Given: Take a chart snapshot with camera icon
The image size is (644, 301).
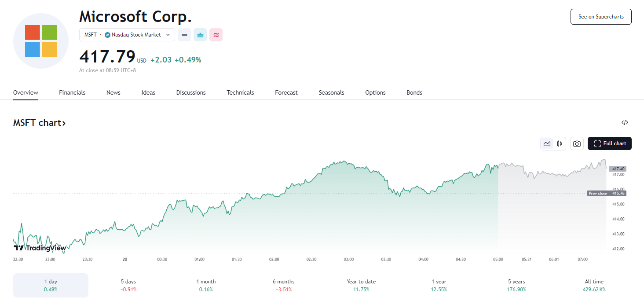Looking at the screenshot, I should coord(577,143).
